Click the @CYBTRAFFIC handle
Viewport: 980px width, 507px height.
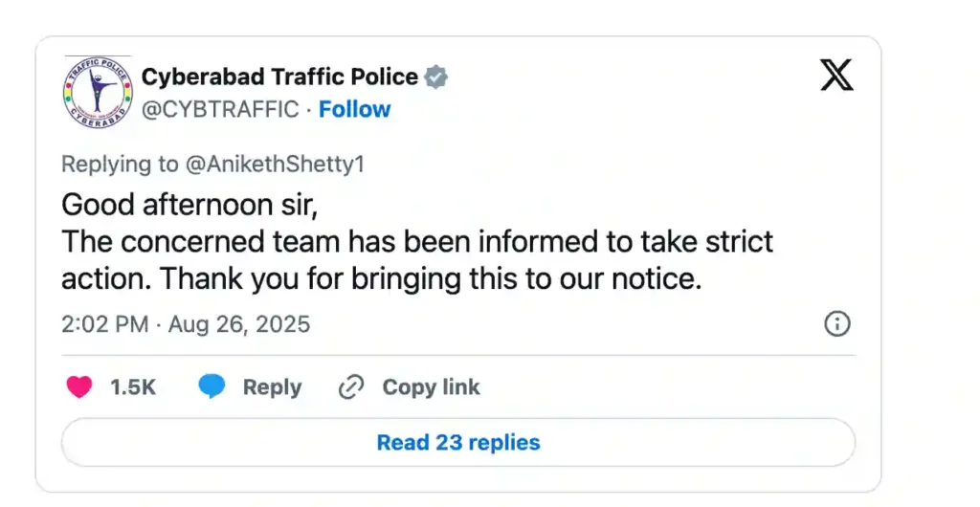(x=220, y=109)
